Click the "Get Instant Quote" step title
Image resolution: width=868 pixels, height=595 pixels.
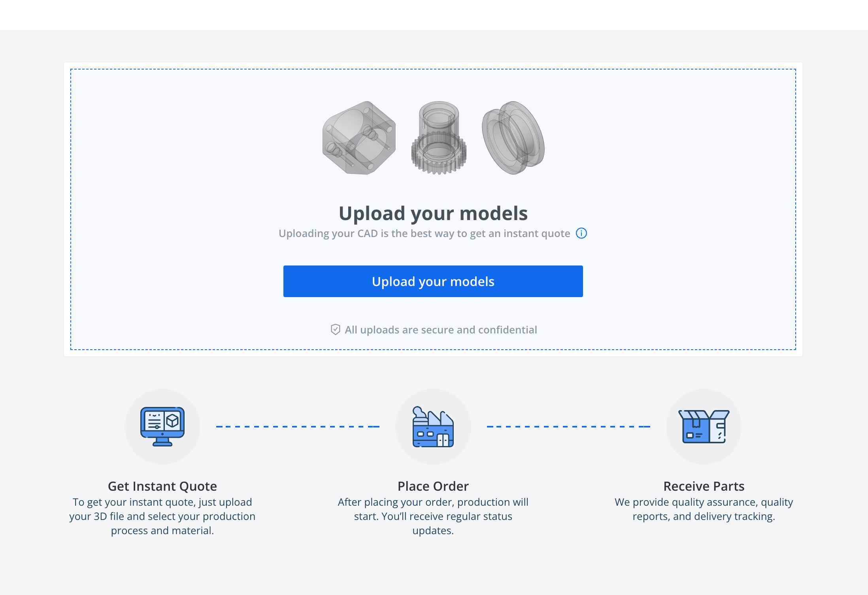pyautogui.click(x=162, y=486)
